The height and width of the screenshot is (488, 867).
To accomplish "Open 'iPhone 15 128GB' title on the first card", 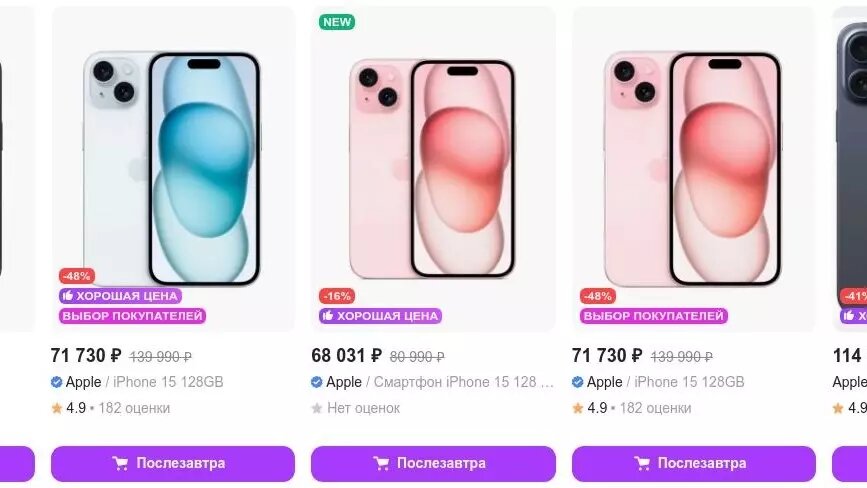I will coord(168,382).
